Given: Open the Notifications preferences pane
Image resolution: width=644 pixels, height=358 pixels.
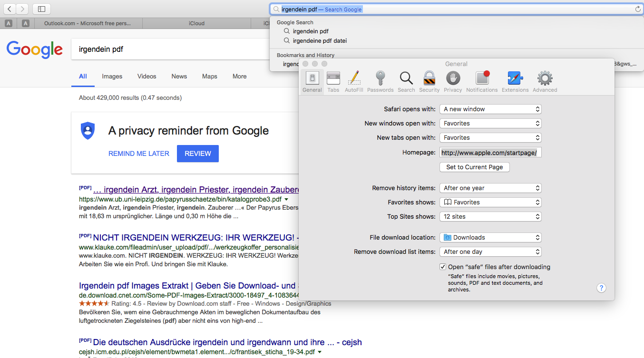Looking at the screenshot, I should [x=482, y=82].
